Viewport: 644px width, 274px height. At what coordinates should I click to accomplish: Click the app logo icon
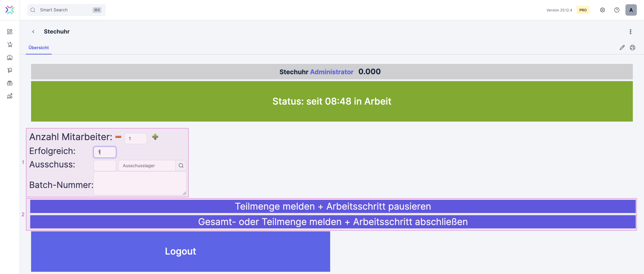10,10
